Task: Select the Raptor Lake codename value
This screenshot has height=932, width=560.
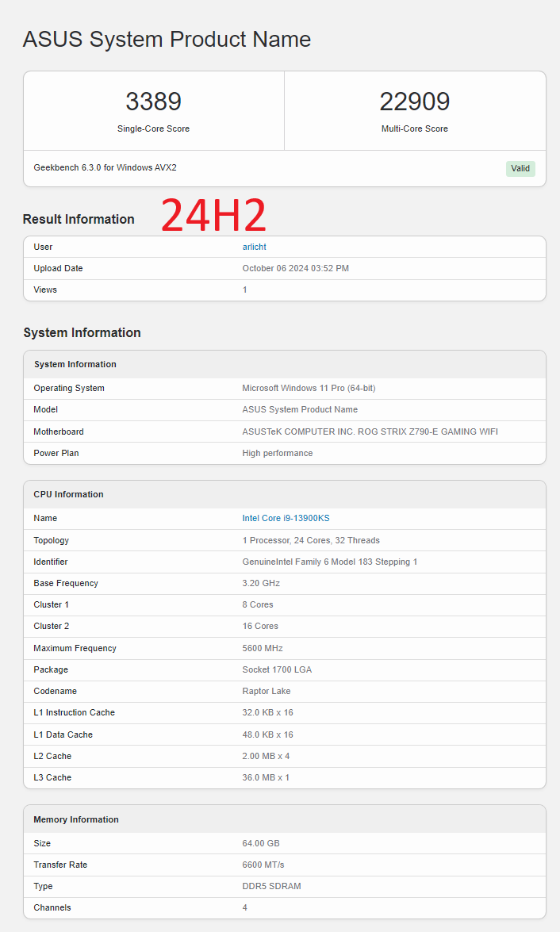Action: 267,691
